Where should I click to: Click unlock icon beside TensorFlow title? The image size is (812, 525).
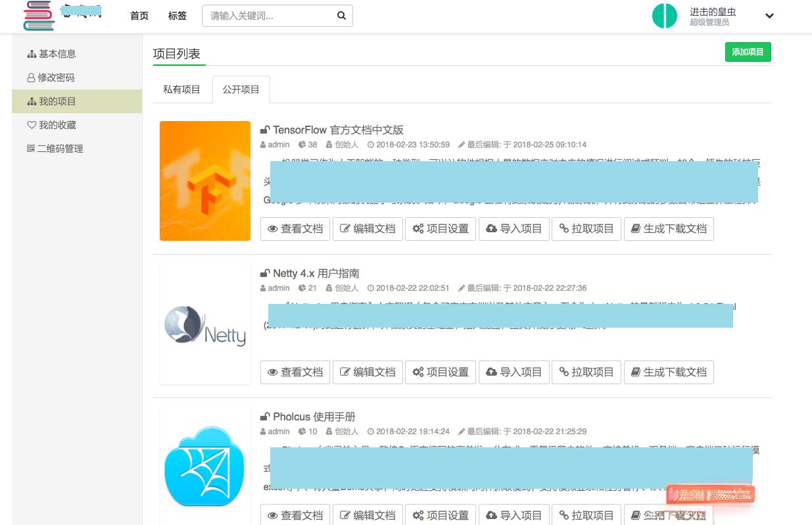click(265, 130)
